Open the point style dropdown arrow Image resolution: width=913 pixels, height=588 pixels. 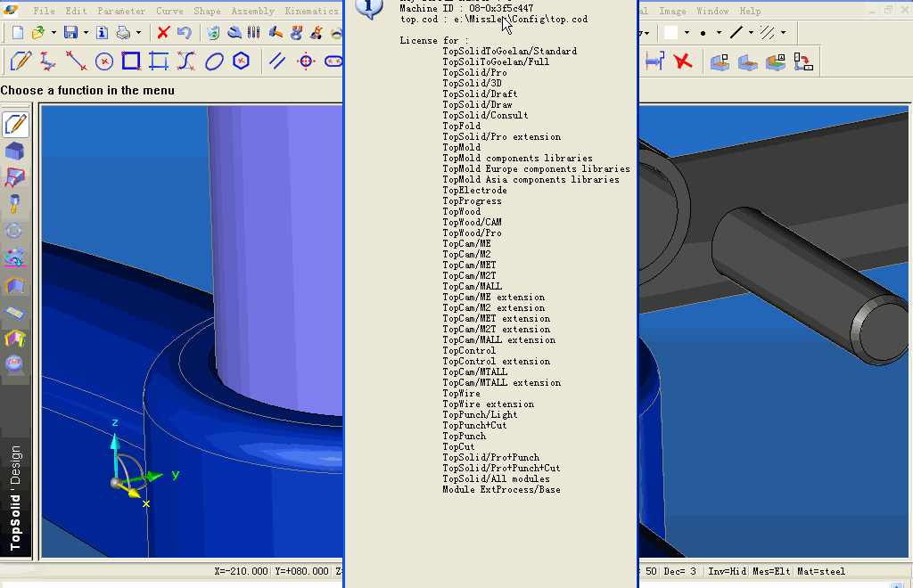[720, 33]
